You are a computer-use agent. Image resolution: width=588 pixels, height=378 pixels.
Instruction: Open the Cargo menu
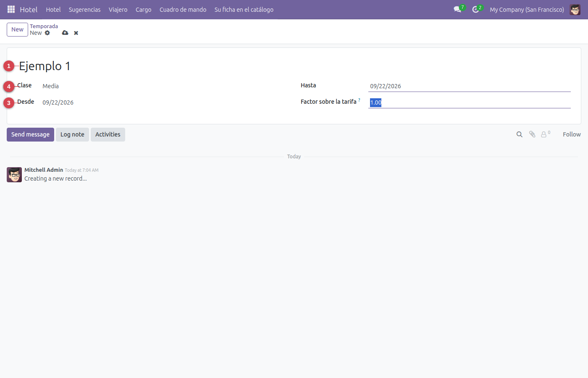point(143,9)
